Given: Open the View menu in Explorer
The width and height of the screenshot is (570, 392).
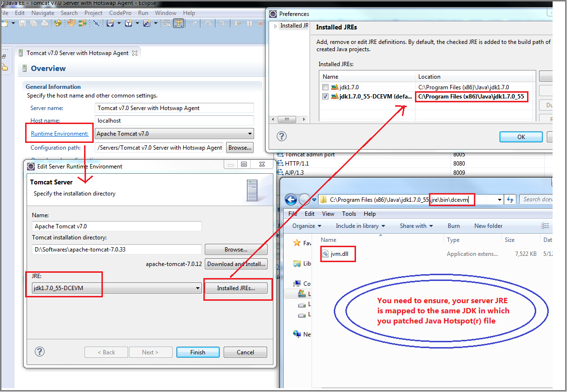Looking at the screenshot, I should click(328, 213).
